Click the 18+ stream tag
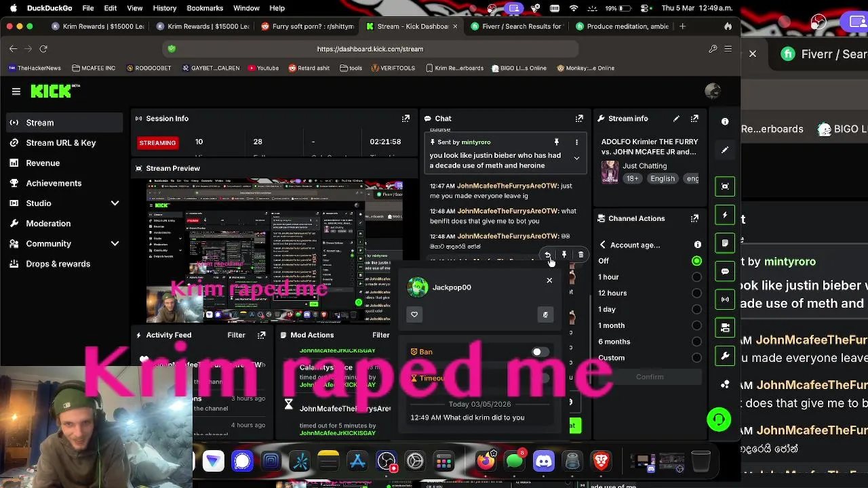 tap(632, 178)
